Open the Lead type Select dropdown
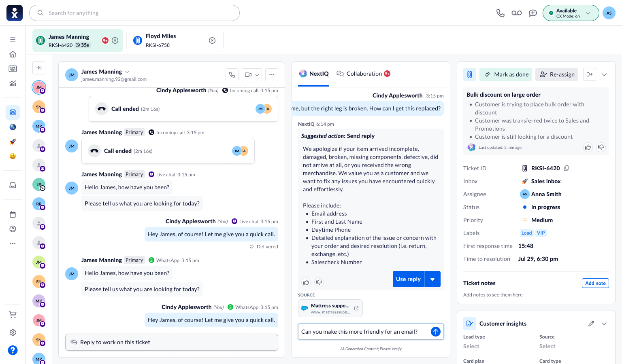 [x=471, y=346]
